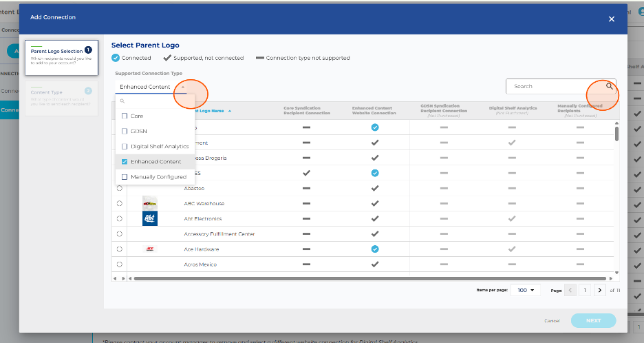
Task: Click the NEXT button
Action: pyautogui.click(x=593, y=320)
